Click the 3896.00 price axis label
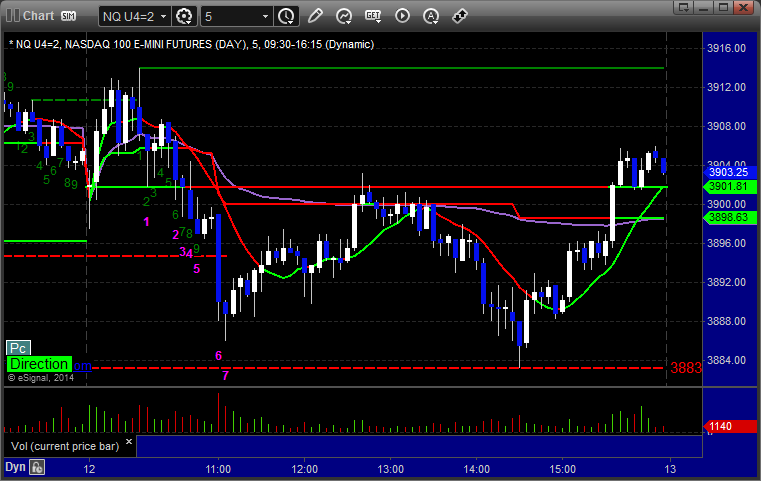Viewport: 761px width, 481px height. (726, 243)
